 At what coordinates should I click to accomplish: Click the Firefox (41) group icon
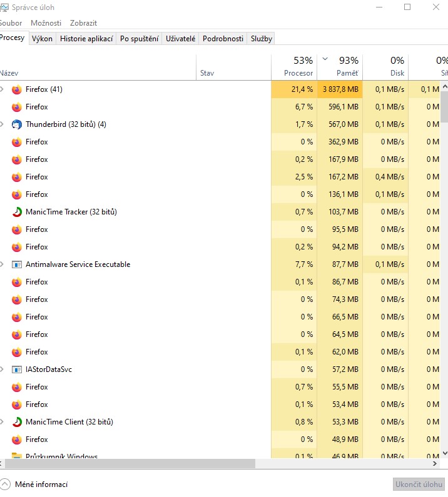click(17, 89)
